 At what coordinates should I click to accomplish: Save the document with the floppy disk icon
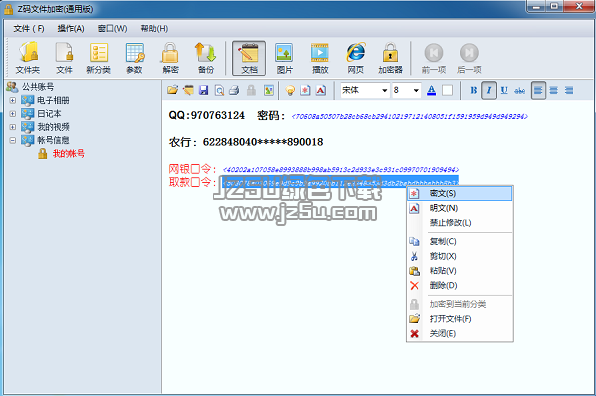click(x=204, y=90)
